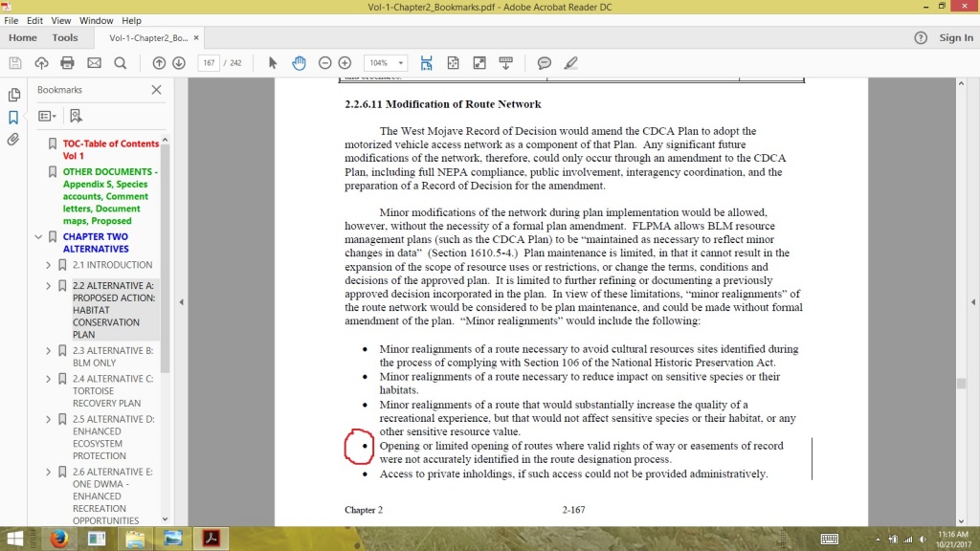Jump to 2.4 ALTERNATIVE C: TORTOISE RECOVERY PLAN
This screenshot has width=980, height=551.
113,391
